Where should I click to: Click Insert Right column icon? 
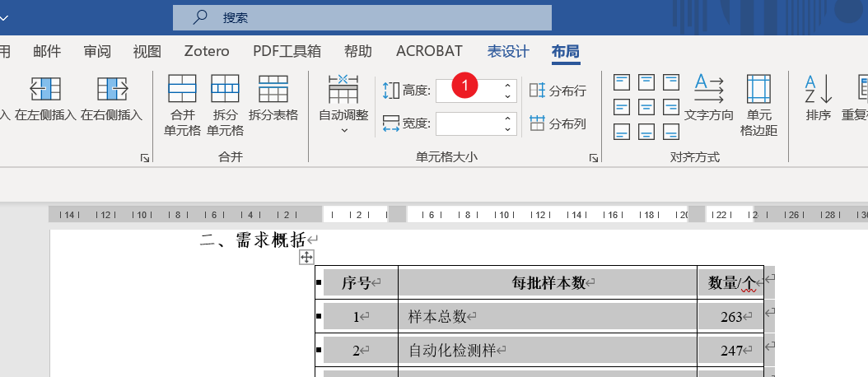tap(112, 89)
